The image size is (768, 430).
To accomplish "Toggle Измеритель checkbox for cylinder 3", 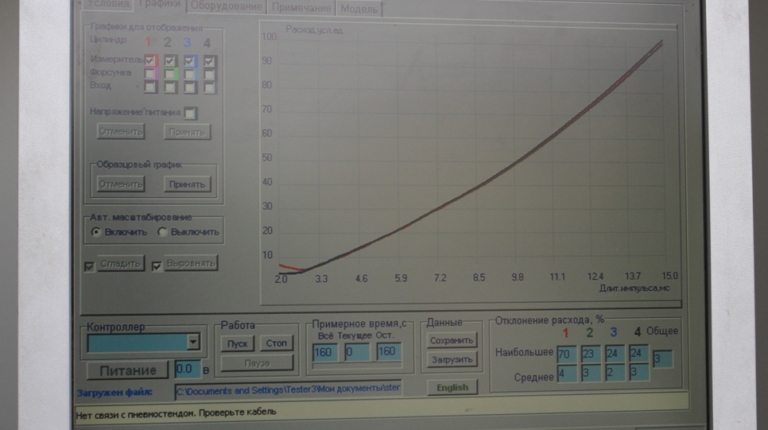I will click(x=190, y=61).
